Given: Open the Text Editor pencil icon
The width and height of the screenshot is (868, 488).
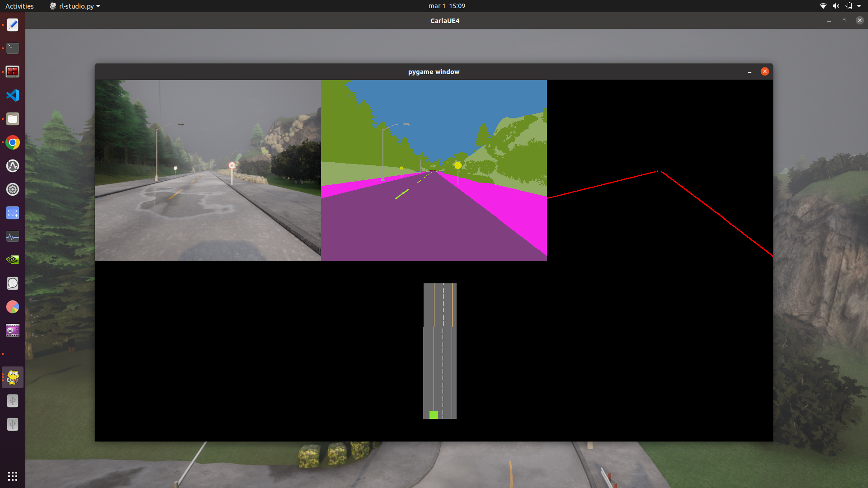Looking at the screenshot, I should click(13, 25).
